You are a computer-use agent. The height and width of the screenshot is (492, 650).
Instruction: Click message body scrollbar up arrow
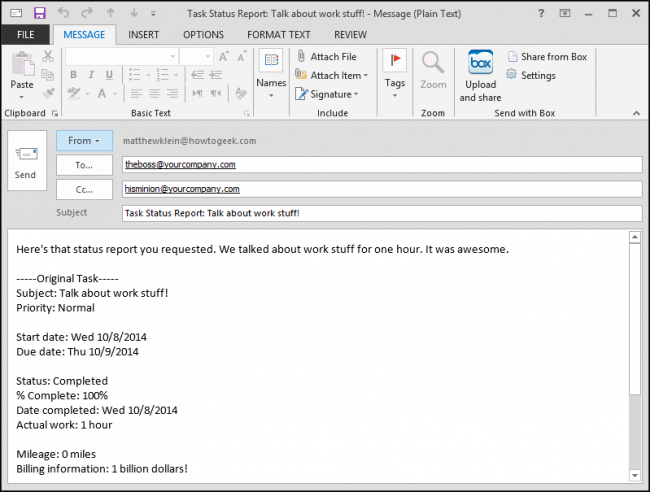coord(635,238)
